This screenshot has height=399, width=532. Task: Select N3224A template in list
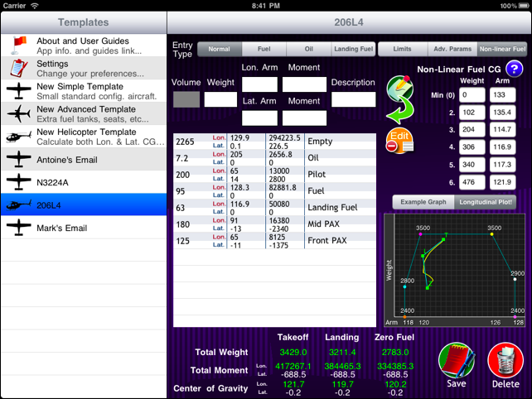pyautogui.click(x=83, y=181)
